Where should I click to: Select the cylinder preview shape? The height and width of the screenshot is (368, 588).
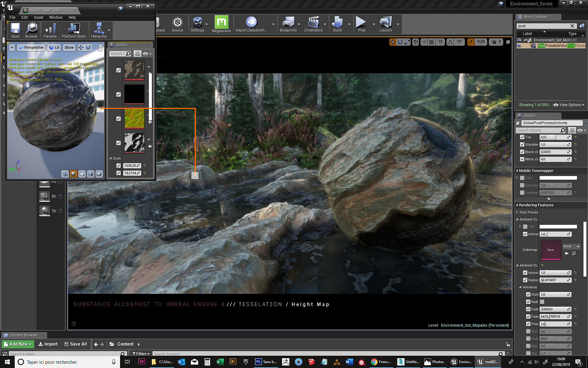(65, 174)
